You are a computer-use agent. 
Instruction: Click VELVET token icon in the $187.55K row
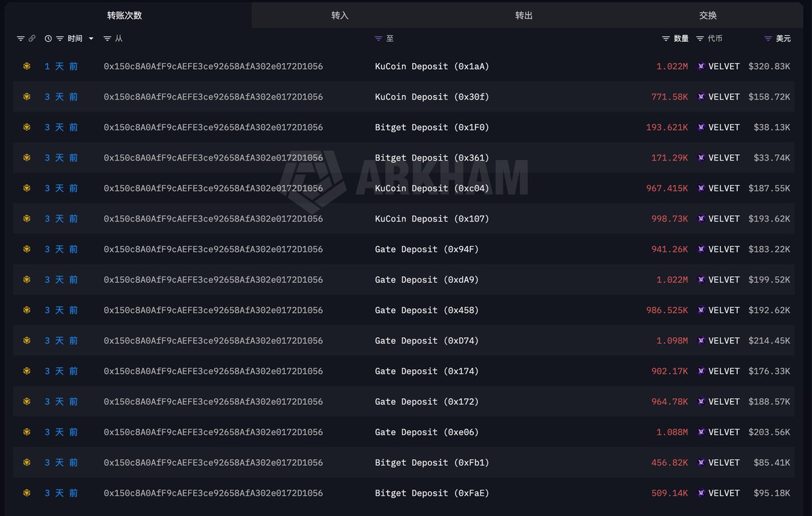click(701, 188)
